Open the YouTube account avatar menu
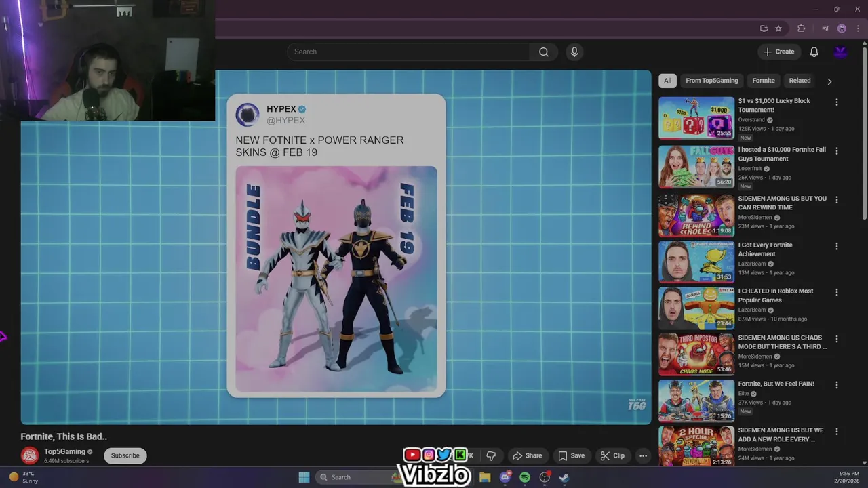The image size is (868, 488). coord(841,52)
